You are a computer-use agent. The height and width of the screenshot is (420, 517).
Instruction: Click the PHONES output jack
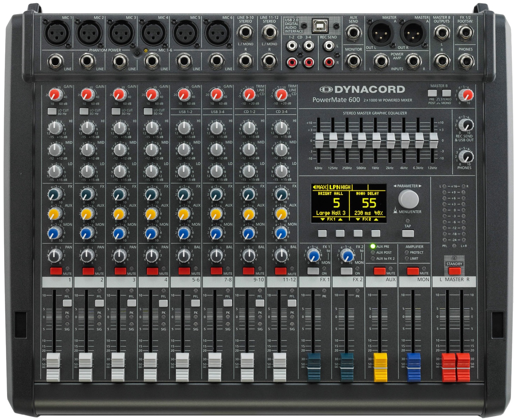click(x=466, y=62)
